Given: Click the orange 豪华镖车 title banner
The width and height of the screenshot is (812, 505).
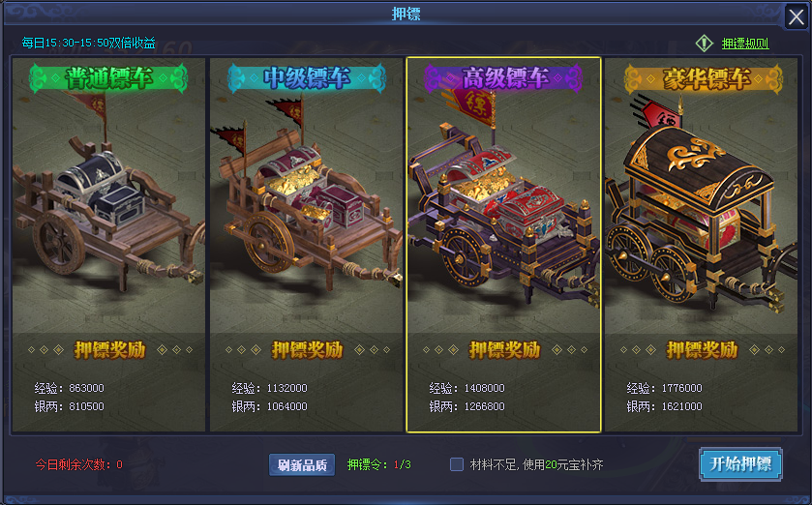Looking at the screenshot, I should point(704,78).
